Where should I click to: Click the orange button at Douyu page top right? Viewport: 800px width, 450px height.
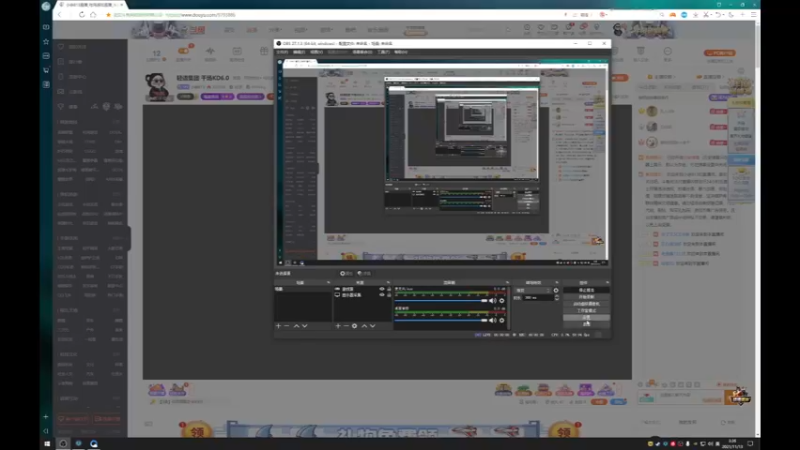pos(720,53)
